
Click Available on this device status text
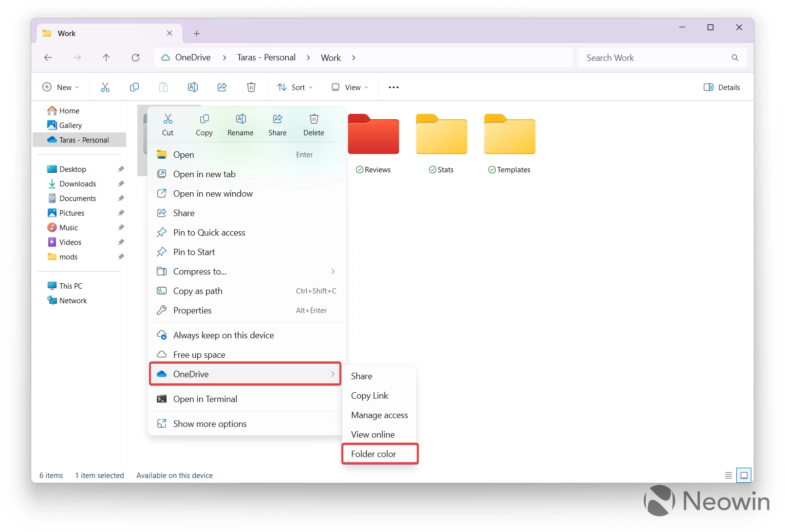174,475
